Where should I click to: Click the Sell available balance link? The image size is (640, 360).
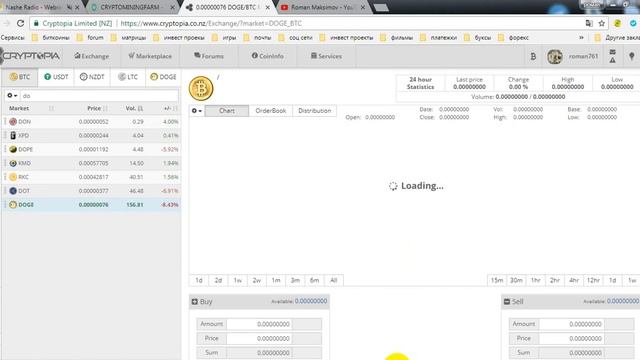coord(622,301)
